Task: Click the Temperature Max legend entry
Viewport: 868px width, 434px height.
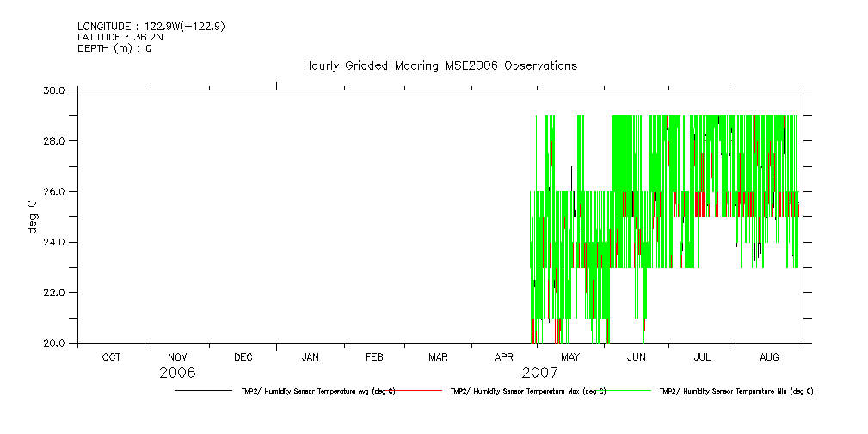Action: (x=527, y=391)
